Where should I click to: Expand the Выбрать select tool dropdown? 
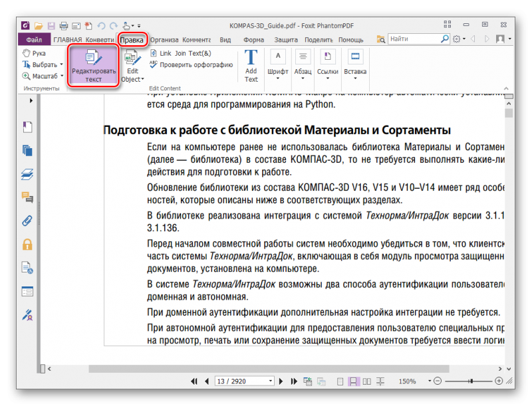pyautogui.click(x=62, y=64)
